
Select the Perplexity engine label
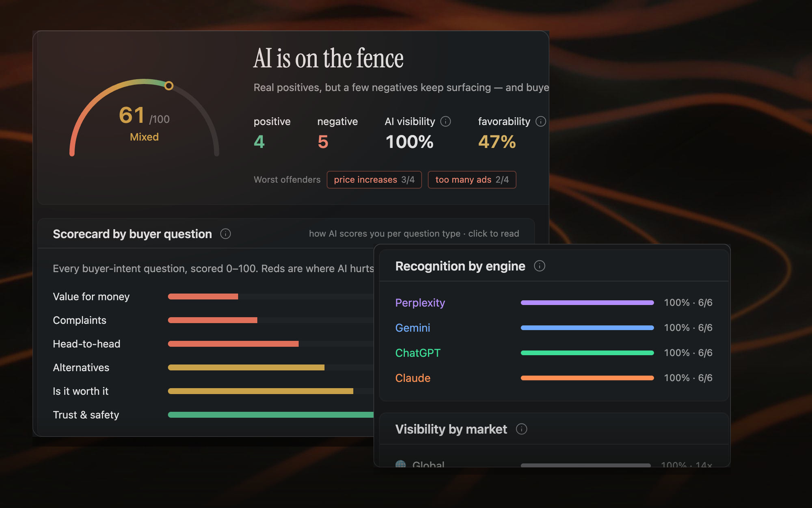coord(420,303)
